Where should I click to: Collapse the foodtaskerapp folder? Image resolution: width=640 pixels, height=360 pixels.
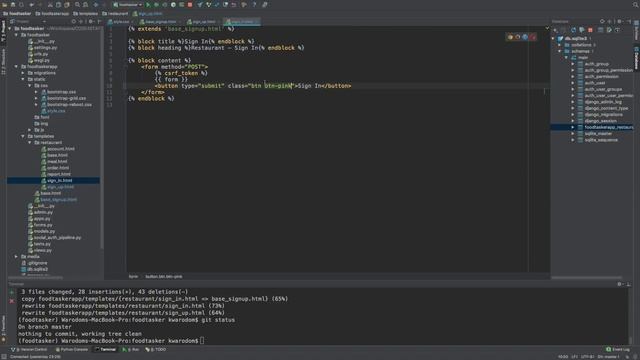[x=16, y=67]
